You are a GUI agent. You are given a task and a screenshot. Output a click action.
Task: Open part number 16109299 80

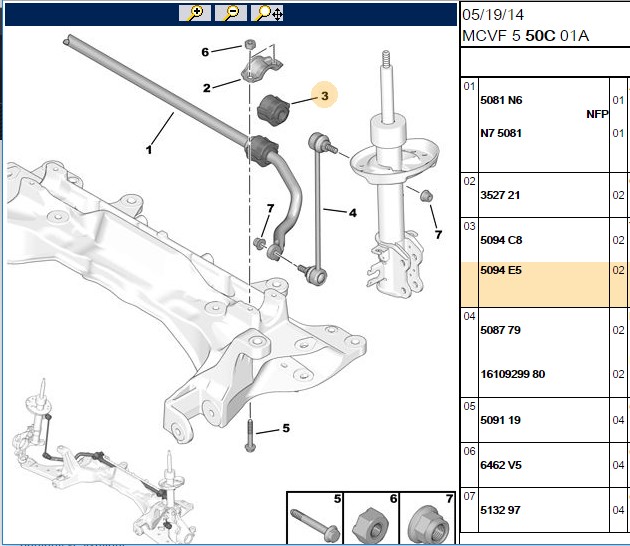pyautogui.click(x=513, y=374)
